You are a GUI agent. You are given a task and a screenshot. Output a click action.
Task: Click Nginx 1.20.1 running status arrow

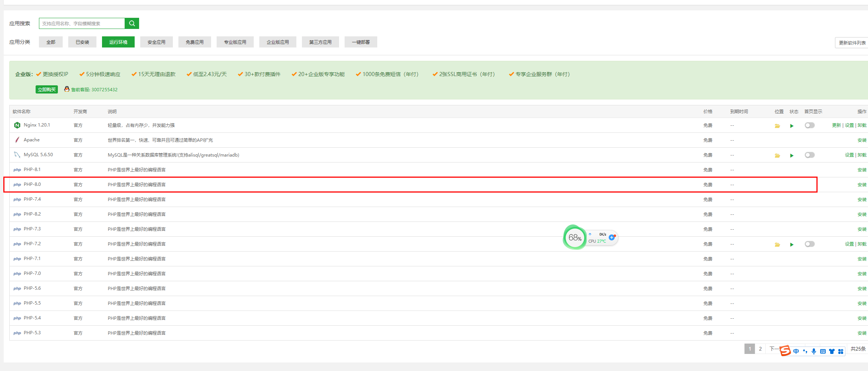click(x=792, y=126)
